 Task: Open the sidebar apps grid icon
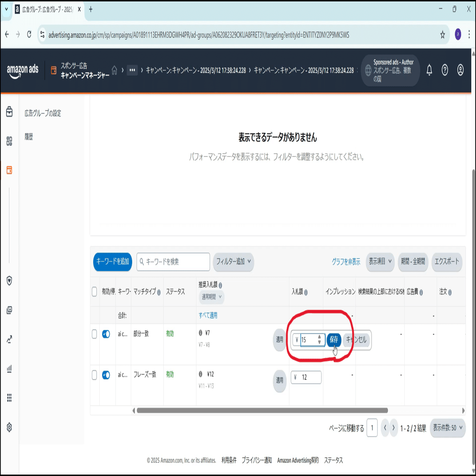(x=9, y=398)
